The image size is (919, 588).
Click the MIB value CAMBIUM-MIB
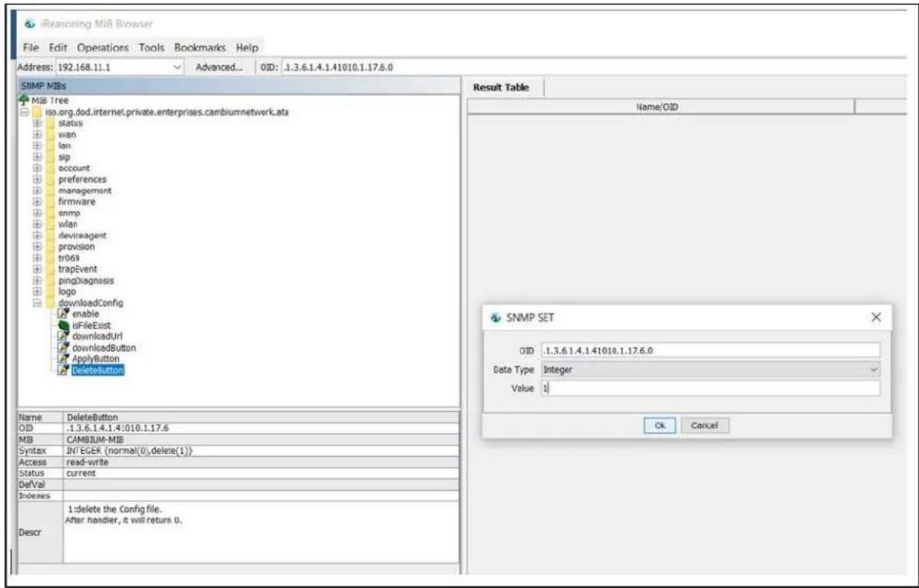95,439
